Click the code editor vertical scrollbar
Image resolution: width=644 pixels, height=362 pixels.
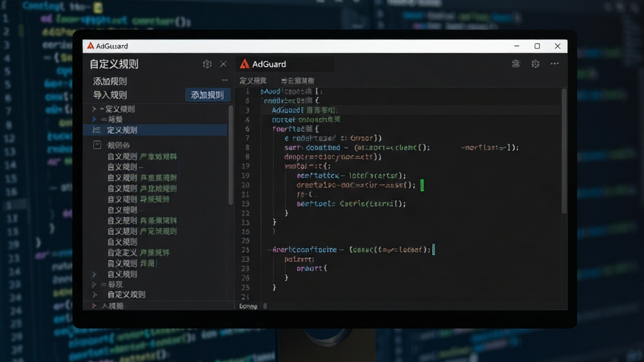click(564, 151)
